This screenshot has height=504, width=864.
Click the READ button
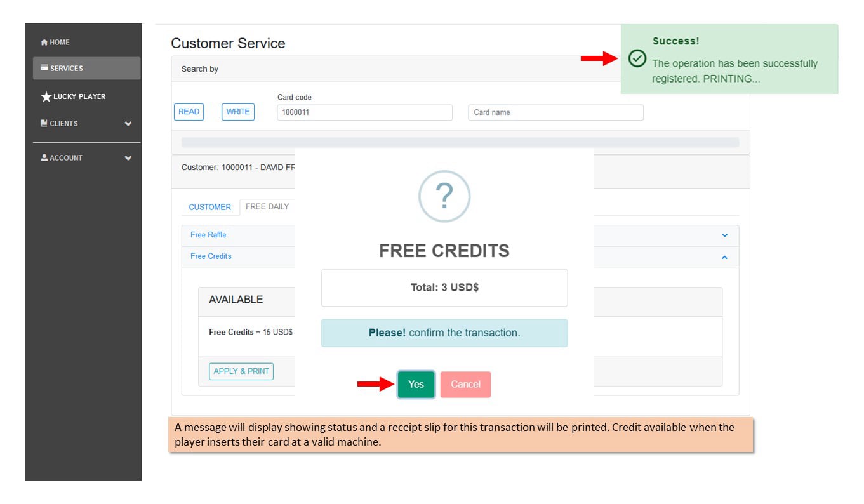pos(189,112)
